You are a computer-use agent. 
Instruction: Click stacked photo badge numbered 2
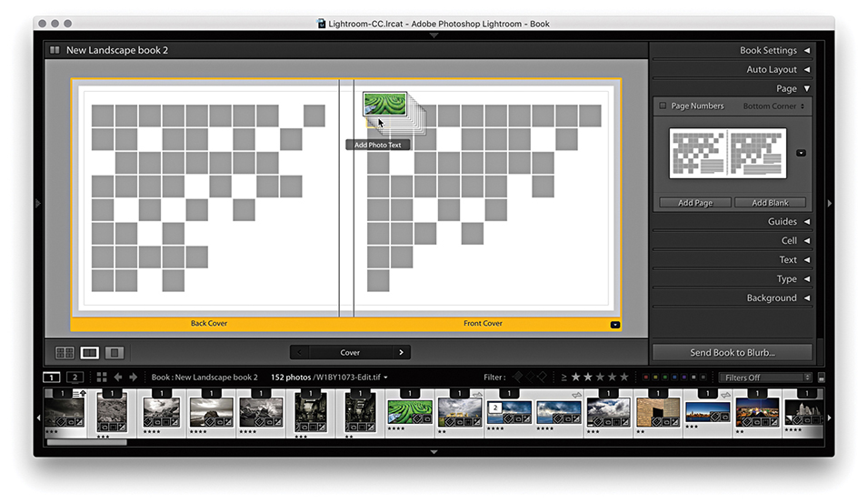(x=494, y=408)
